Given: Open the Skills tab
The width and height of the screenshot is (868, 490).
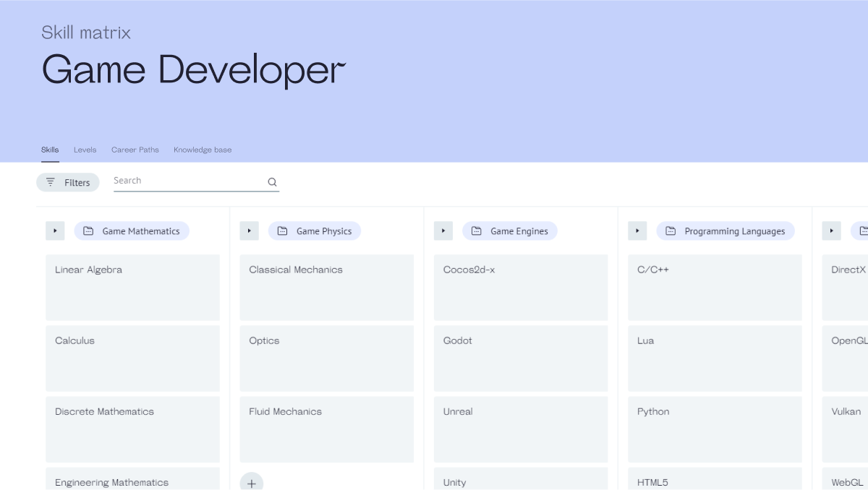Looking at the screenshot, I should point(50,150).
